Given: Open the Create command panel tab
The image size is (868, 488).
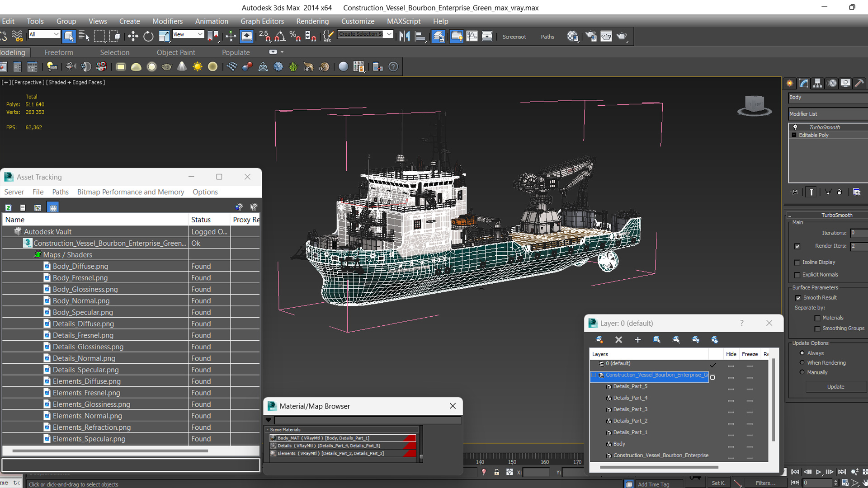Looking at the screenshot, I should tap(790, 83).
